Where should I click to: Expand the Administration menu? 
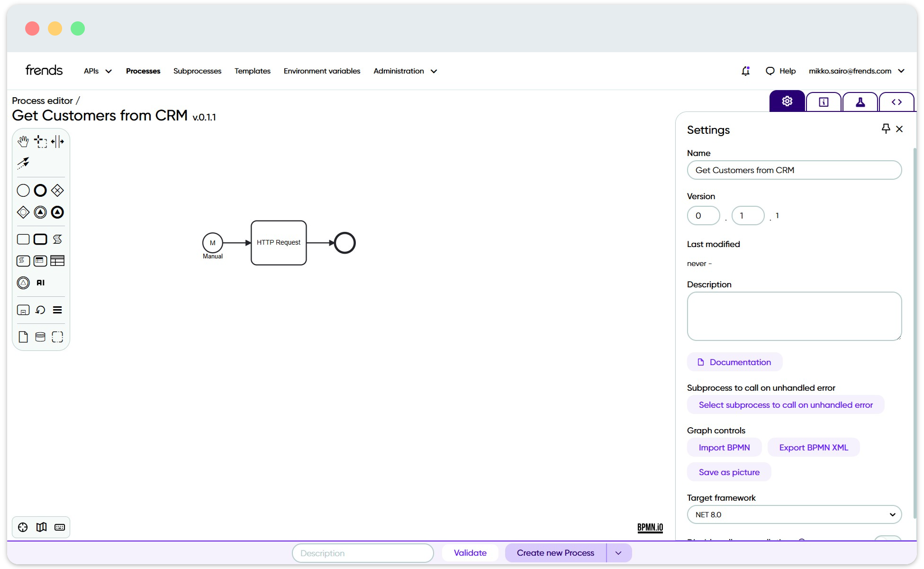(405, 71)
